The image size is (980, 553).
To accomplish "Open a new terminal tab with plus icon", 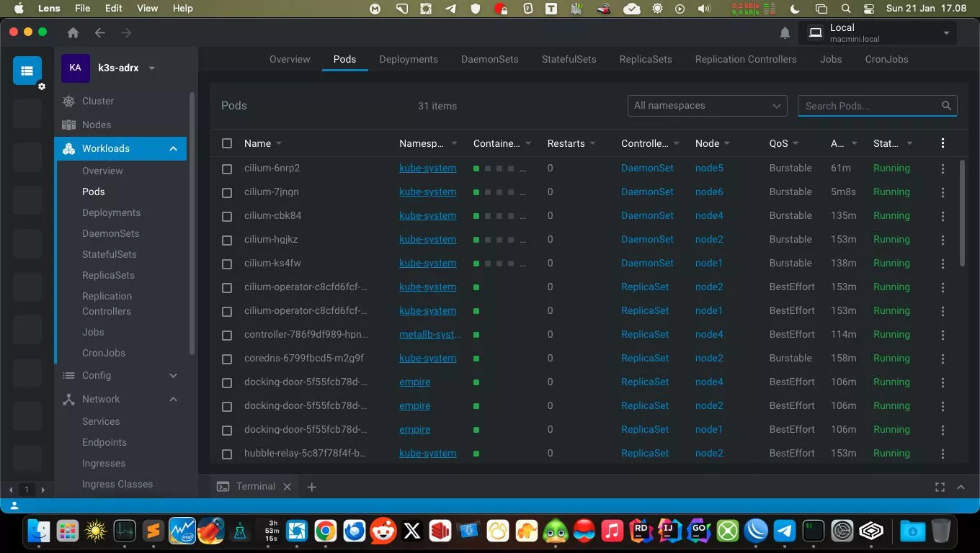I will (x=312, y=487).
